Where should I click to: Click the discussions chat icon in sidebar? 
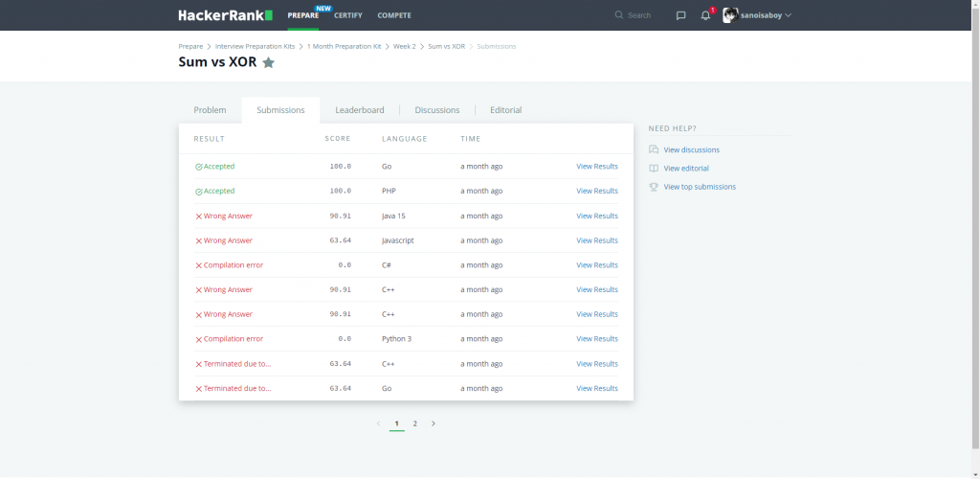tap(654, 150)
